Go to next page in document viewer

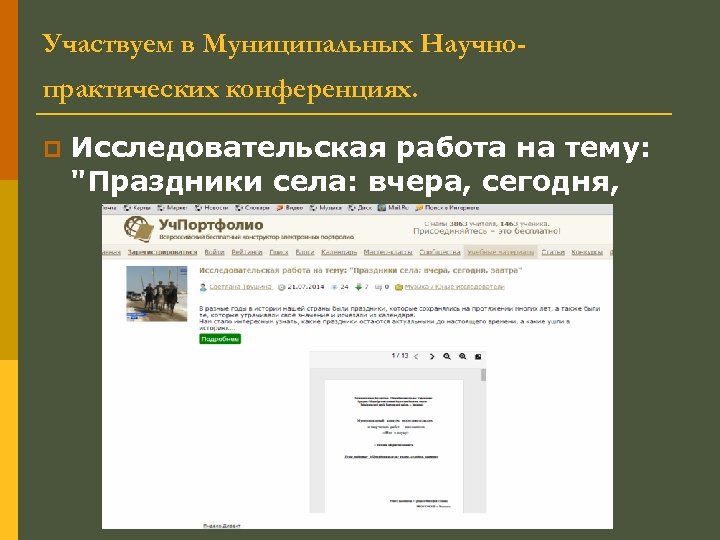432,357
